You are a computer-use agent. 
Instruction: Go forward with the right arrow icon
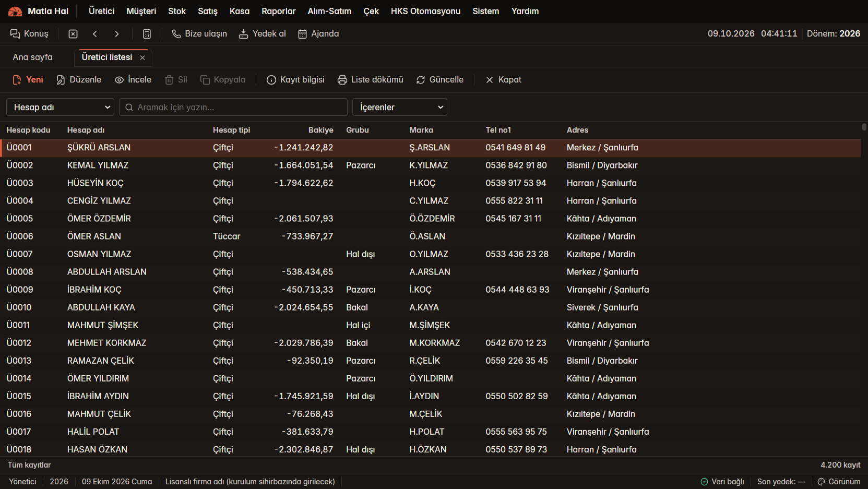(117, 34)
